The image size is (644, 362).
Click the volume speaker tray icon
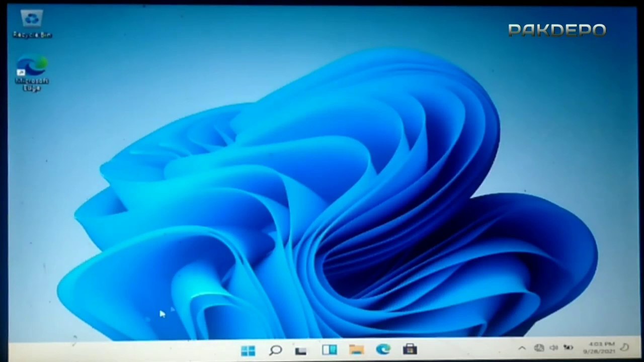click(x=553, y=347)
